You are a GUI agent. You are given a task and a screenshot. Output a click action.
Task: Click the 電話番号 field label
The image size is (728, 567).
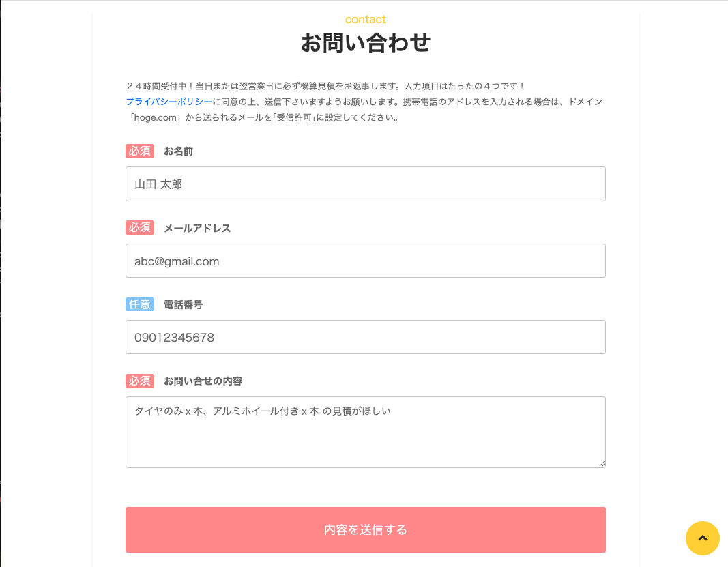(x=183, y=304)
